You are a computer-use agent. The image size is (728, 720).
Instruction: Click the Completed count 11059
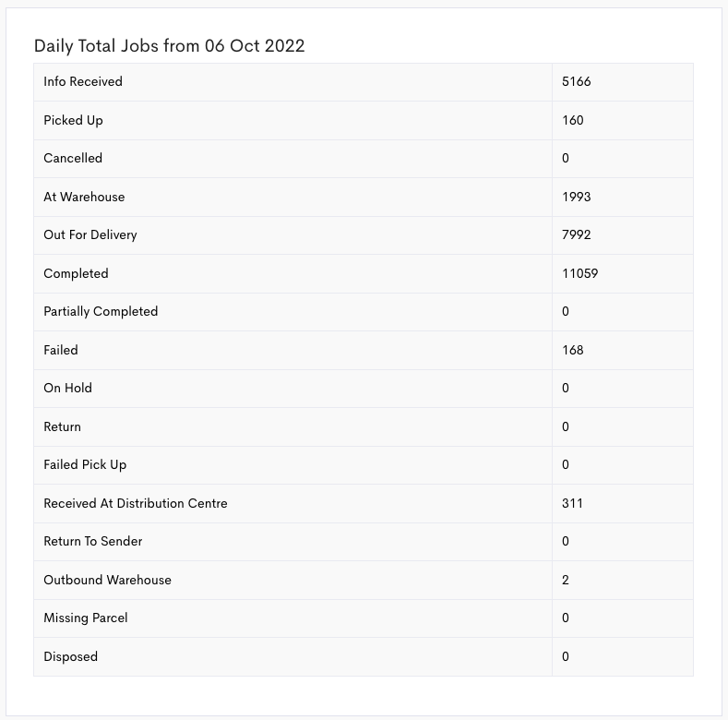[580, 273]
